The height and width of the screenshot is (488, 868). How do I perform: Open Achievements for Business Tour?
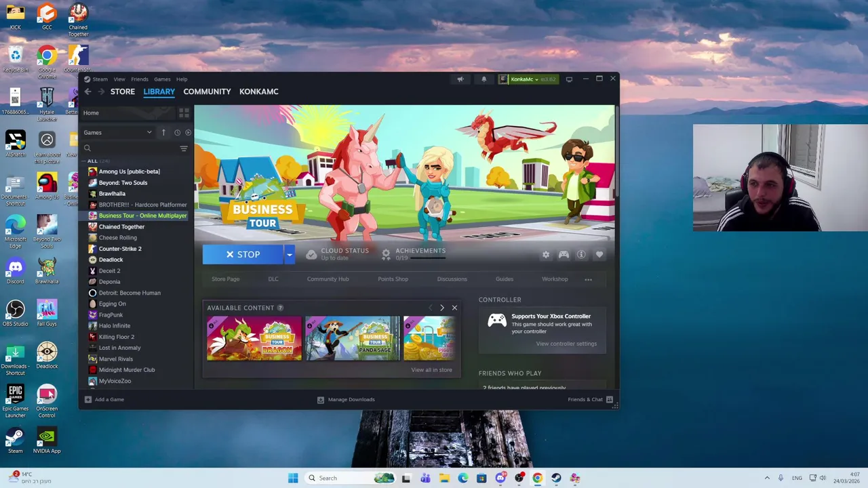pyautogui.click(x=413, y=254)
